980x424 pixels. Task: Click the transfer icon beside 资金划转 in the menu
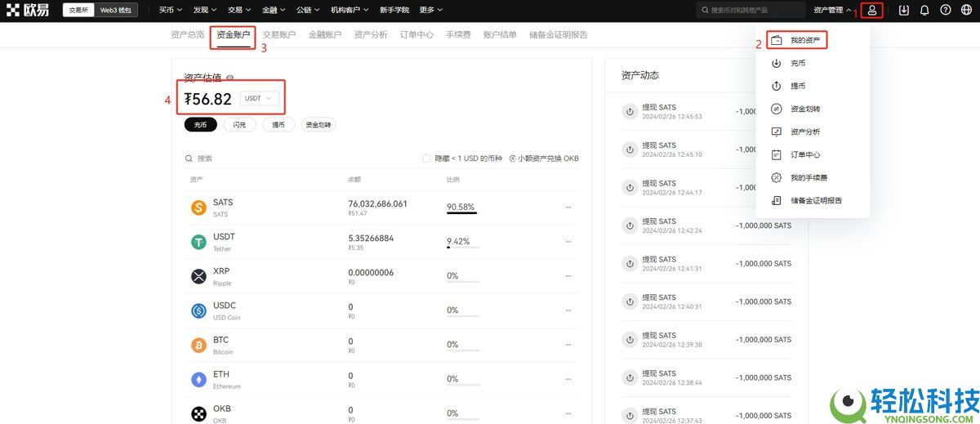[x=777, y=109]
